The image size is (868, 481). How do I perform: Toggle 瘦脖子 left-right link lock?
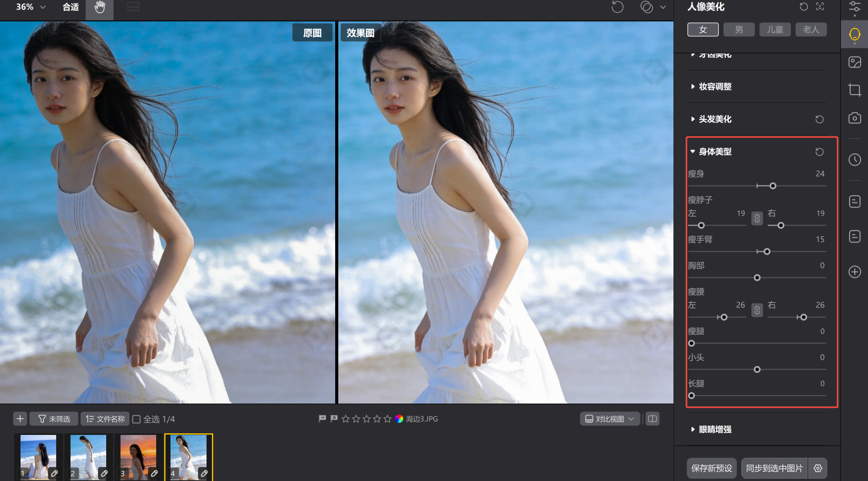click(x=757, y=218)
